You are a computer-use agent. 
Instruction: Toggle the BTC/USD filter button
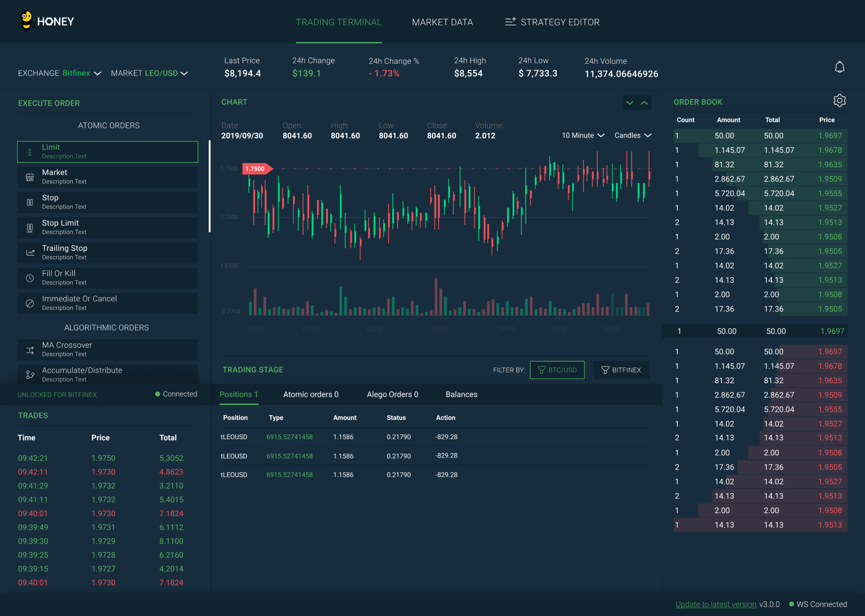pyautogui.click(x=557, y=370)
